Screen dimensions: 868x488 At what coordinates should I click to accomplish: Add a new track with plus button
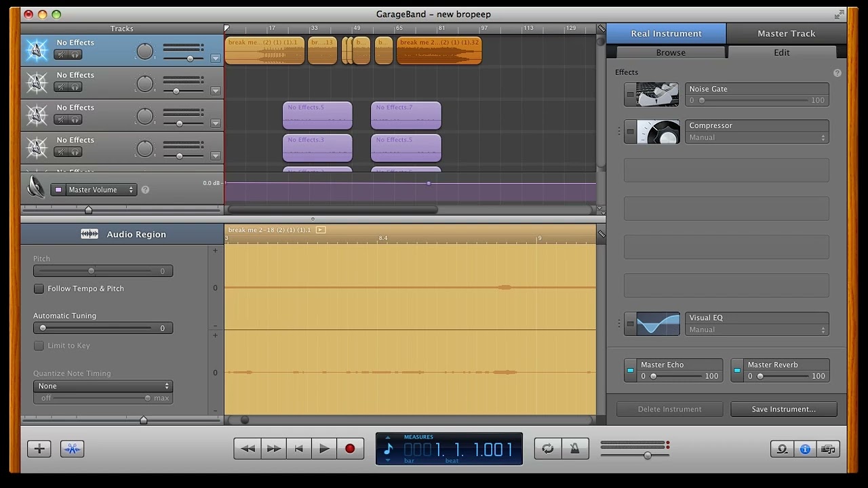39,449
